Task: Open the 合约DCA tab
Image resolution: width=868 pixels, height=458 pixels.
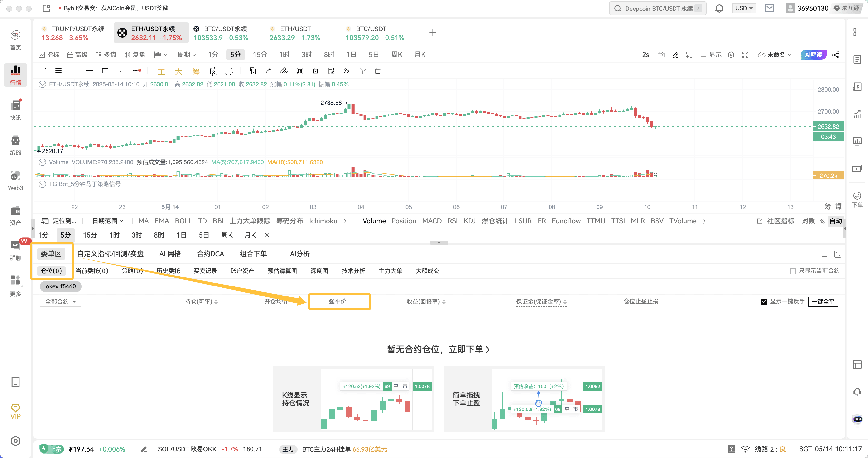Action: [x=210, y=254]
